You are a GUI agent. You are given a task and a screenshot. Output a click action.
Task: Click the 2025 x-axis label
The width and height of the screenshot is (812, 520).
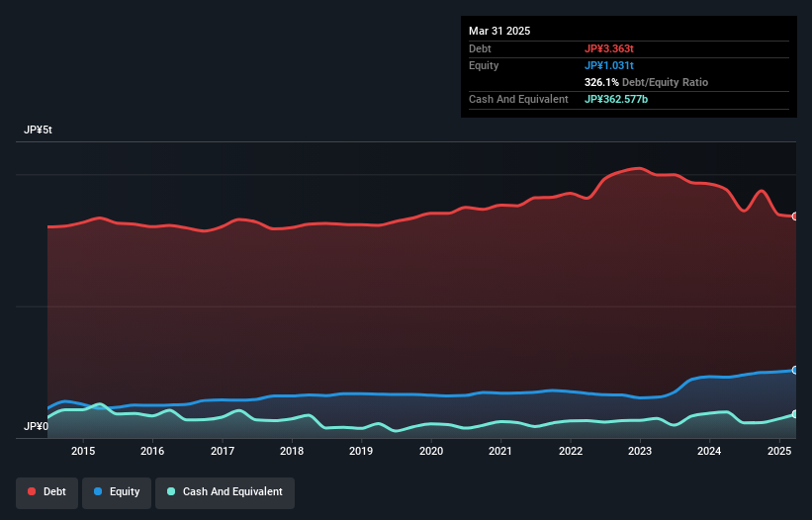(x=778, y=451)
